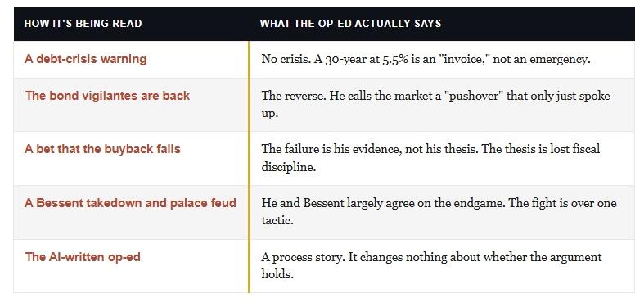This screenshot has height=302, width=644.
Task: Click the word 'discipline' in buyback row
Action: [288, 167]
